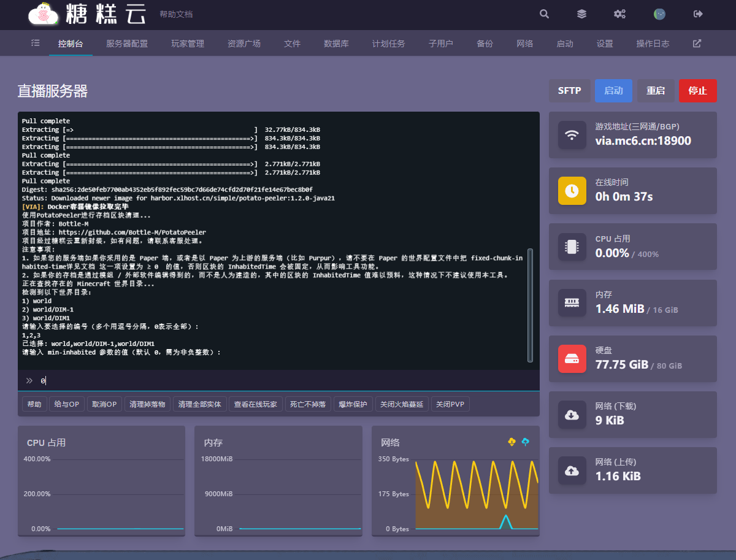The image size is (736, 560).
Task: Open the 玩家管理 tab
Action: 188,44
